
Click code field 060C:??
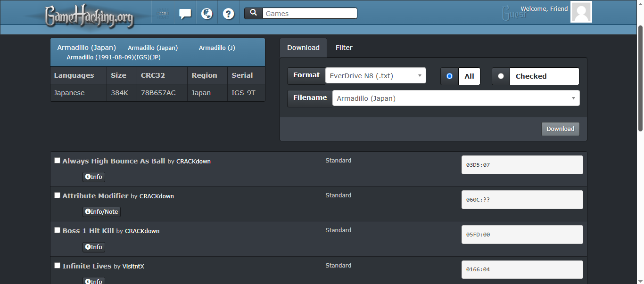point(522,200)
